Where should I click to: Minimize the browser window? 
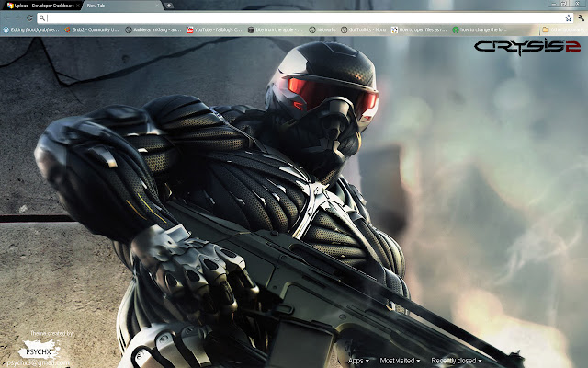coord(554,4)
